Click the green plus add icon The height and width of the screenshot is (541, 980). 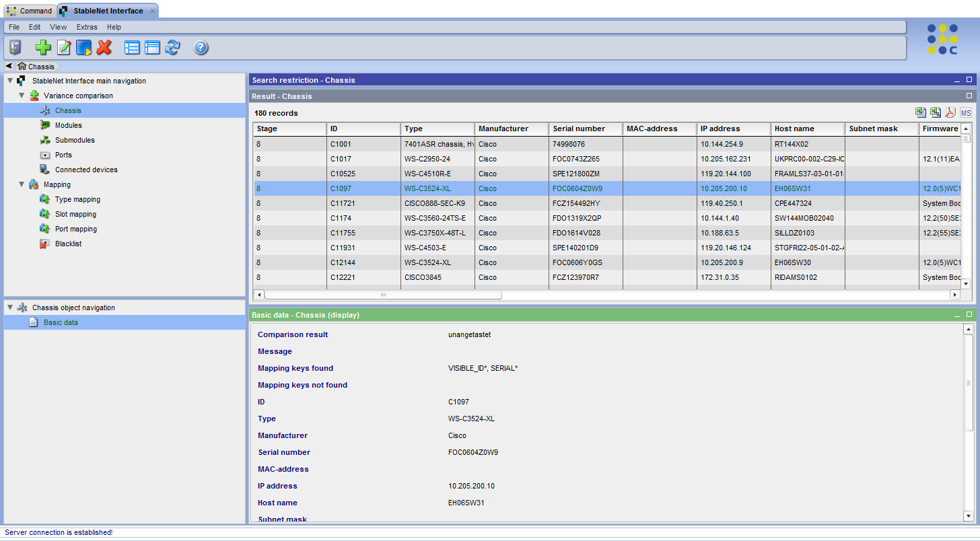43,47
